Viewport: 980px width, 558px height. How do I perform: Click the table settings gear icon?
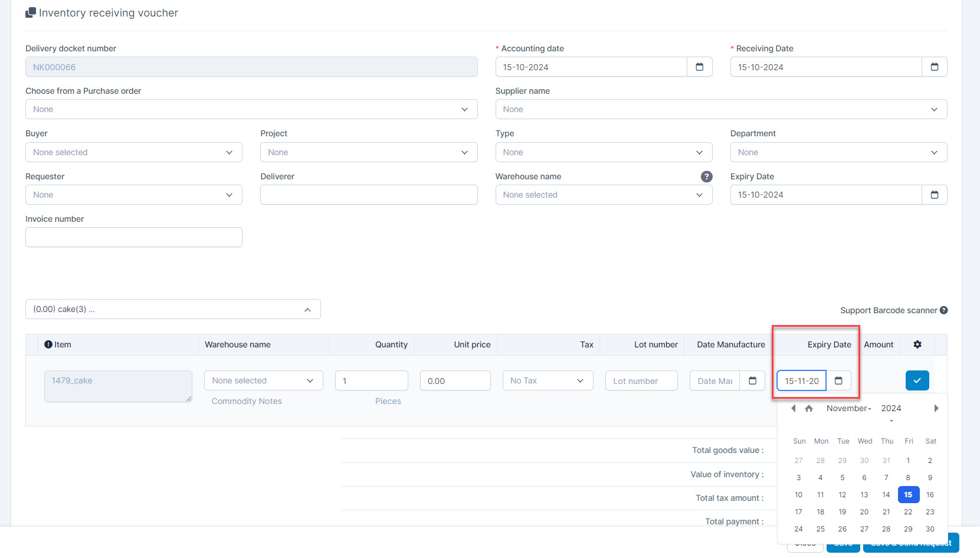tap(917, 344)
